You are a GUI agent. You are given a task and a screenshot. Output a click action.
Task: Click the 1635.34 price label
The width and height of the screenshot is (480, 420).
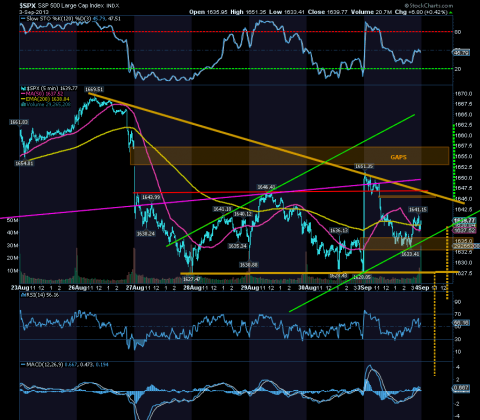[x=237, y=246]
